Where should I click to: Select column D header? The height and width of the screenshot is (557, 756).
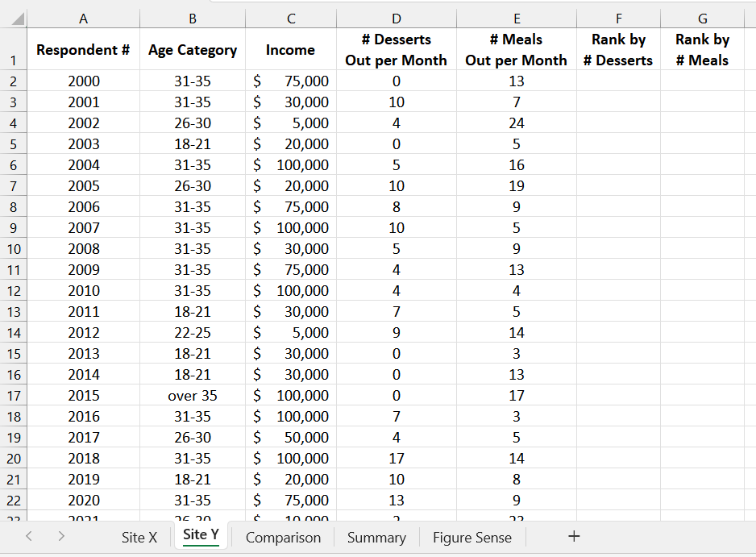pyautogui.click(x=397, y=19)
